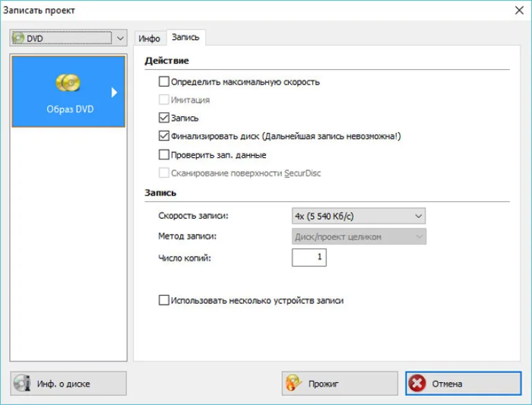Click the Число копий label
This screenshot has width=532, height=405.
point(184,258)
